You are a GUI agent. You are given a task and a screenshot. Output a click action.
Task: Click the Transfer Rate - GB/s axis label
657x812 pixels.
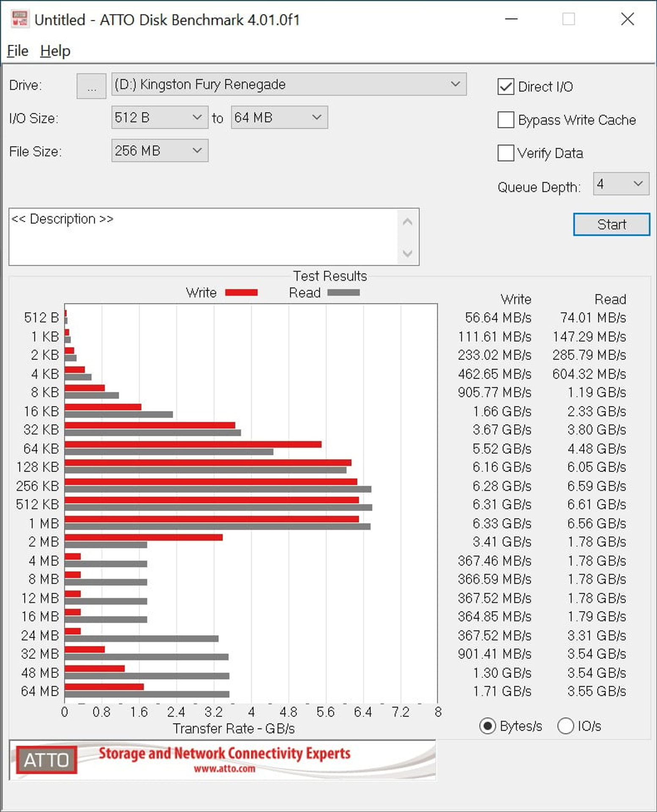(x=234, y=729)
